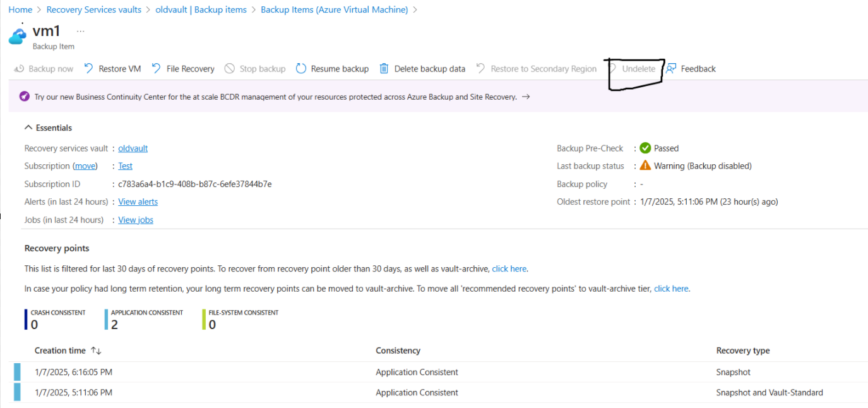
Task: Click the Snapshot recovery type cell
Action: 734,372
